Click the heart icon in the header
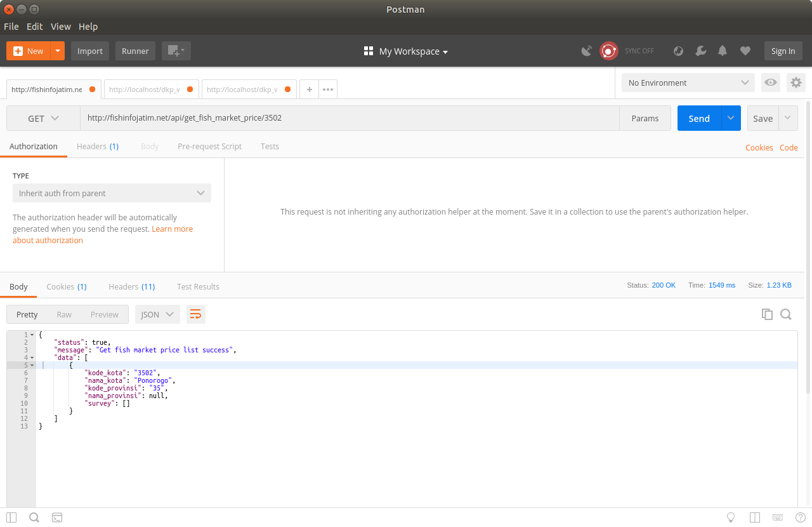Screen dimensions: 812x527 745,50
